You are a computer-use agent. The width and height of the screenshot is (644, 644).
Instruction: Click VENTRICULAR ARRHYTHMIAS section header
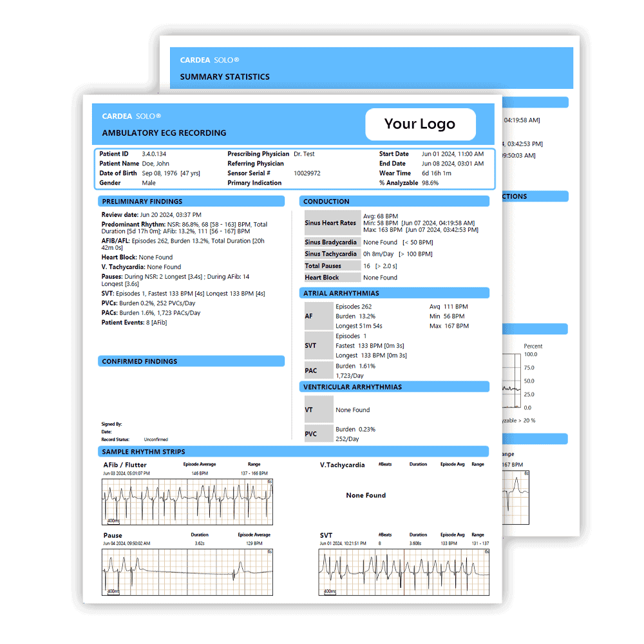point(394,387)
